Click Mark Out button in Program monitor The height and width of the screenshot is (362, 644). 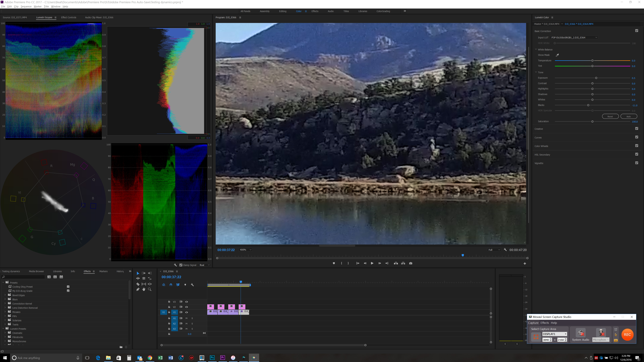tap(348, 263)
